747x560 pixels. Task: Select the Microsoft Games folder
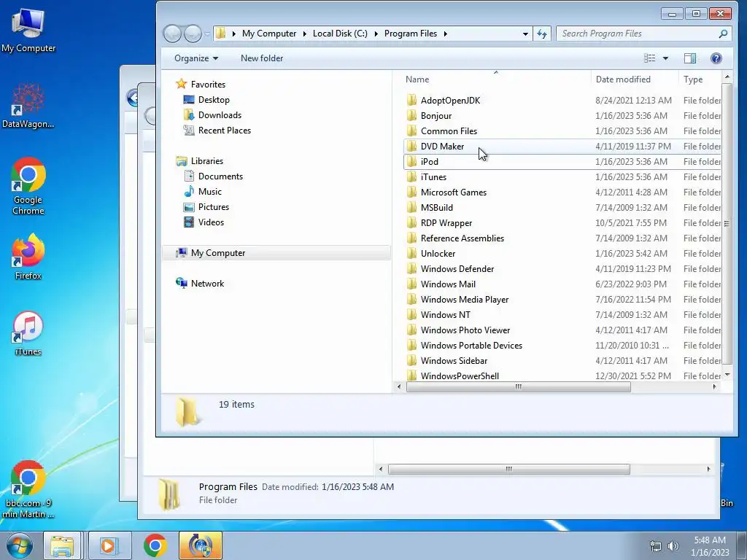[x=454, y=192]
